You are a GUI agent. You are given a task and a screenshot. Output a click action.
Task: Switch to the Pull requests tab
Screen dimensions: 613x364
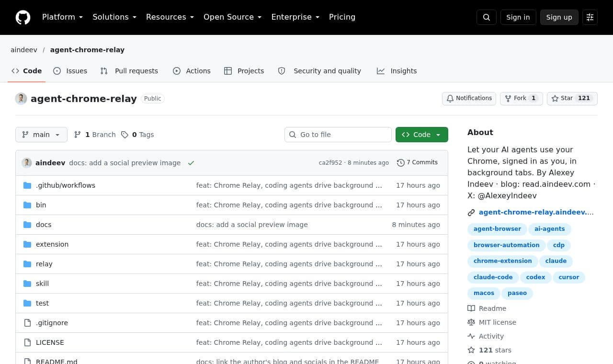point(129,71)
